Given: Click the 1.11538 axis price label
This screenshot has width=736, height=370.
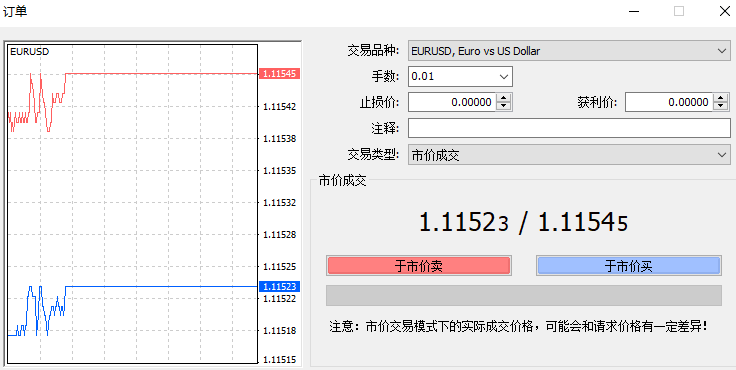Looking at the screenshot, I should pyautogui.click(x=280, y=139).
